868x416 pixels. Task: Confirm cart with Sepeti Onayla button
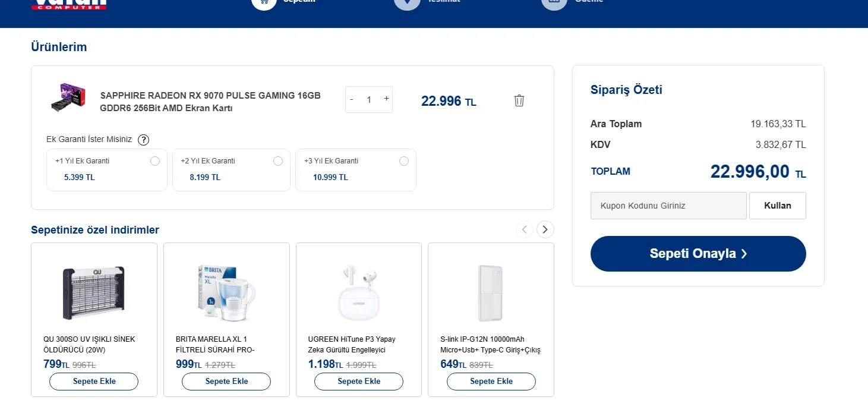coord(698,254)
